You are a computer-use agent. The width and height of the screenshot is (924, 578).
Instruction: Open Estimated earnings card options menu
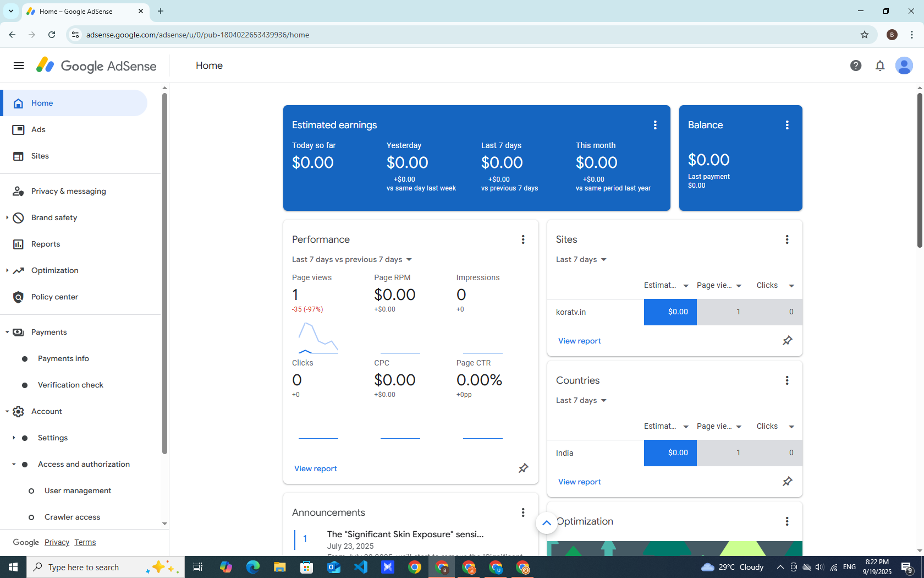(x=654, y=125)
